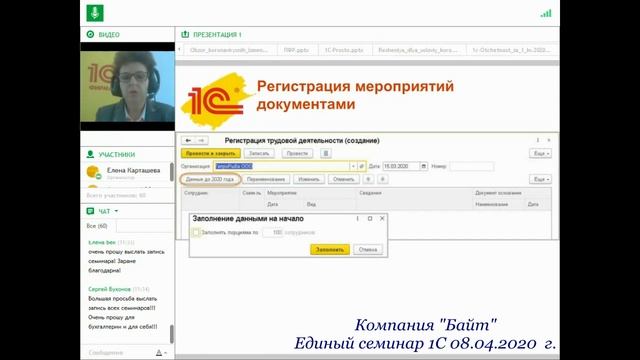Click the forward arrow in 1C form
The height and width of the screenshot is (360, 640).
pyautogui.click(x=201, y=140)
